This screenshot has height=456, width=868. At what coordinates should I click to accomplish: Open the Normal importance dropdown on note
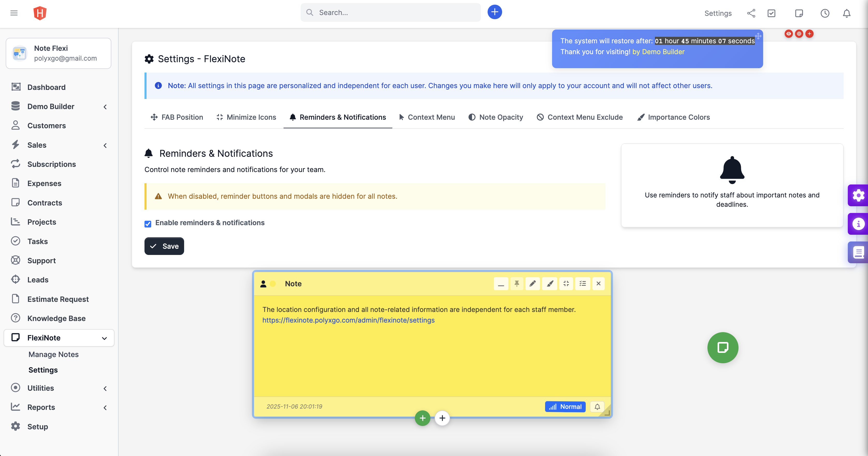pos(565,407)
